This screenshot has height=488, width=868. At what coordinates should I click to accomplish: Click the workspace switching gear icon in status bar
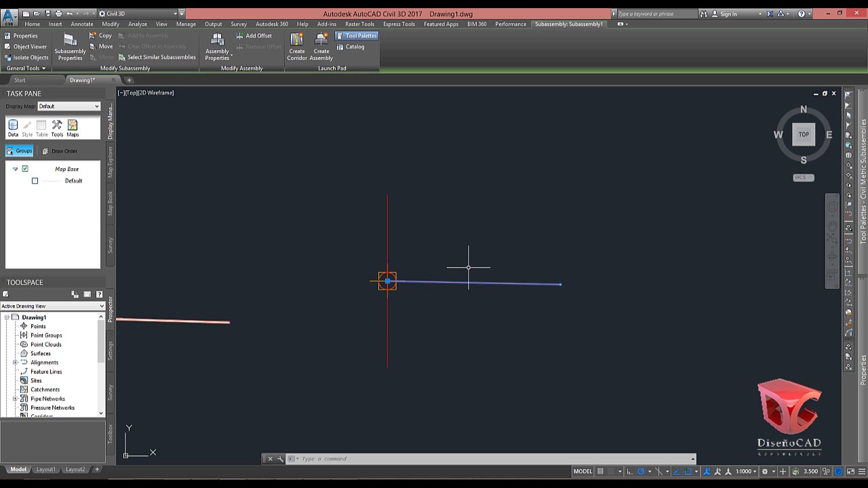click(765, 471)
